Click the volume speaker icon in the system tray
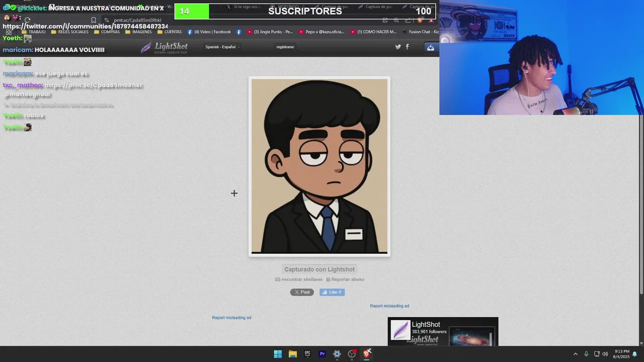This screenshot has width=644, height=362. [605, 354]
